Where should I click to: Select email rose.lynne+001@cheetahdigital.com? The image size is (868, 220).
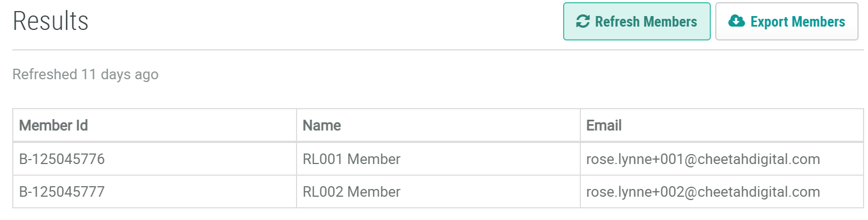[703, 160]
